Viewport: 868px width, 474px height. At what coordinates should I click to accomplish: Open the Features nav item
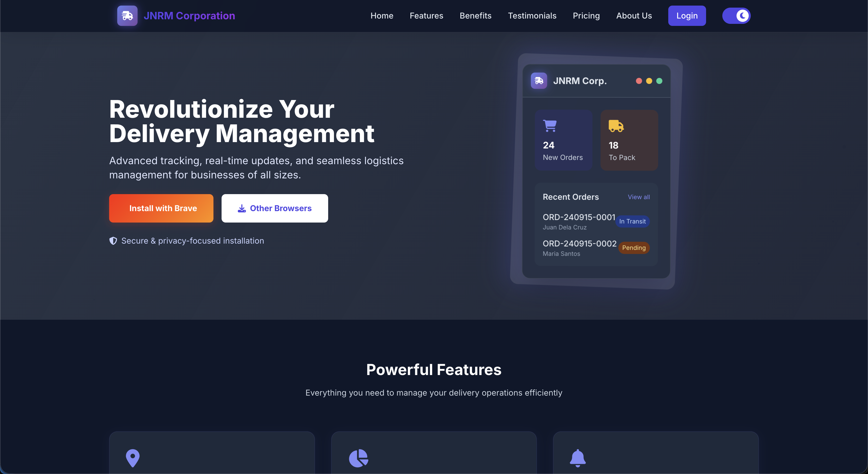point(426,15)
